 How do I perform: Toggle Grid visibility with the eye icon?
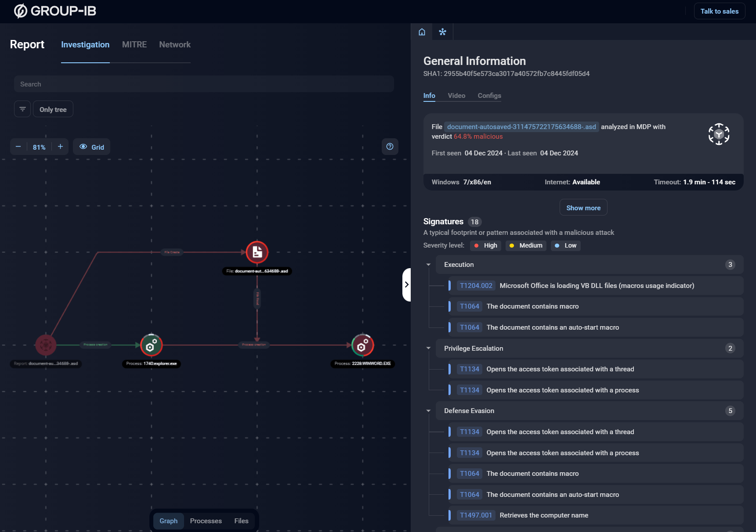pos(83,147)
